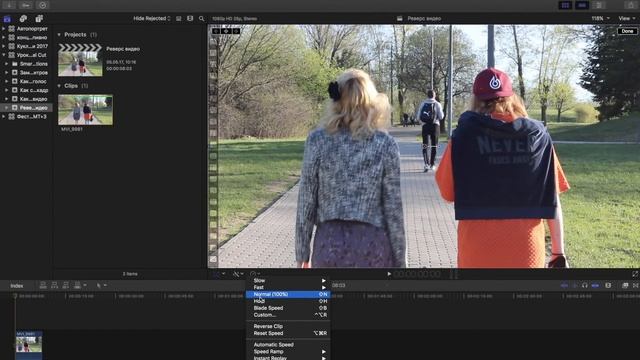Screen dimensions: 640x360
Task: Open the viewer View options dropdown
Action: pos(627,18)
